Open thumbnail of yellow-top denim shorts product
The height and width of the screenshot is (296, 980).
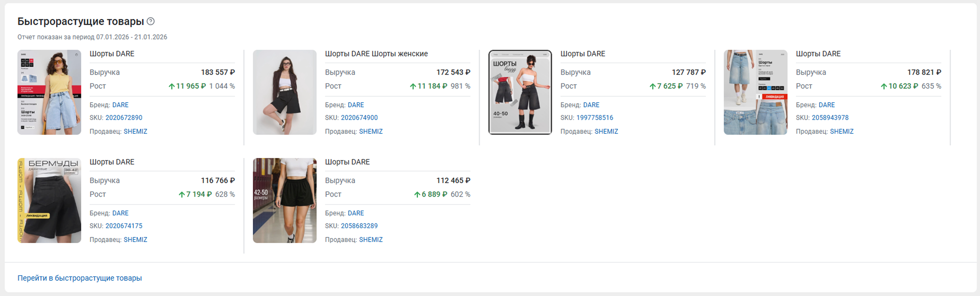coord(49,92)
